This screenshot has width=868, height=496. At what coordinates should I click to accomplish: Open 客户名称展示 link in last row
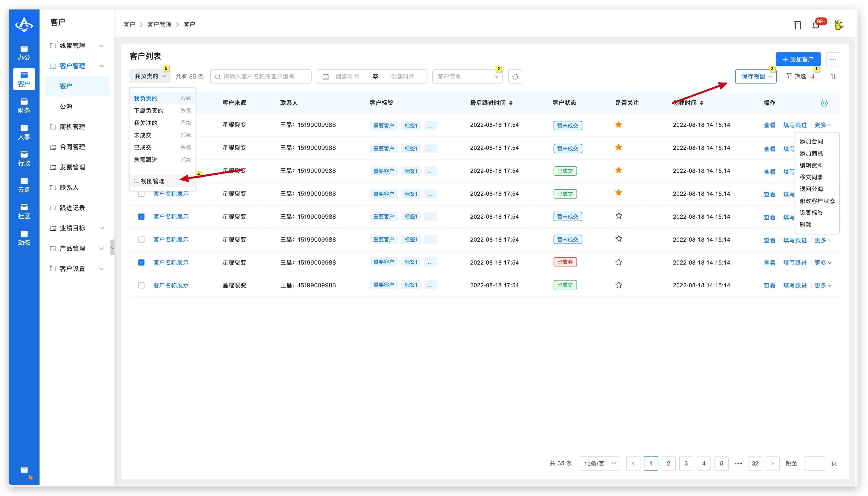171,285
